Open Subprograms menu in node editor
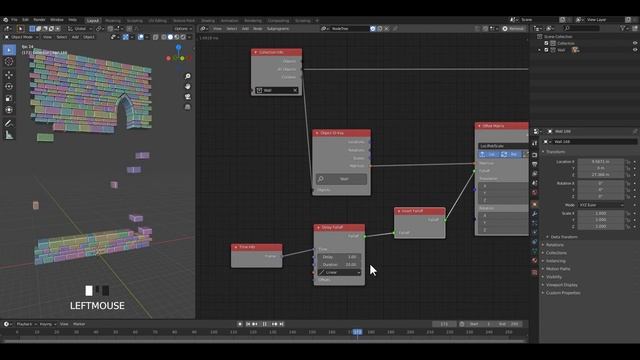Viewport: 640px width, 360px height. 278,29
